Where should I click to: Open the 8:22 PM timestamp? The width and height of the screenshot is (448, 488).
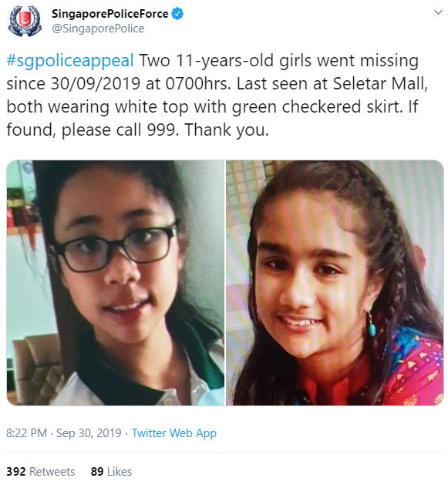click(x=26, y=433)
